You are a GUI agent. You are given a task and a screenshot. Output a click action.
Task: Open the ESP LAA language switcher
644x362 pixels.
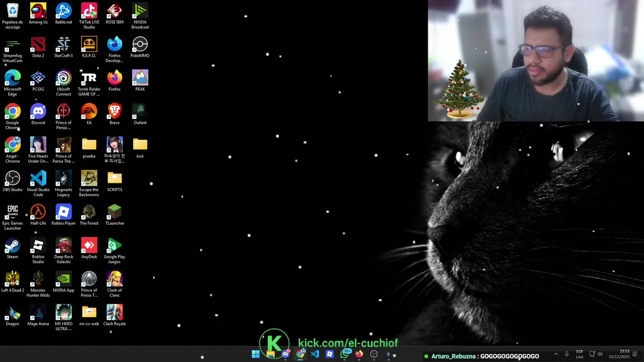pyautogui.click(x=580, y=354)
